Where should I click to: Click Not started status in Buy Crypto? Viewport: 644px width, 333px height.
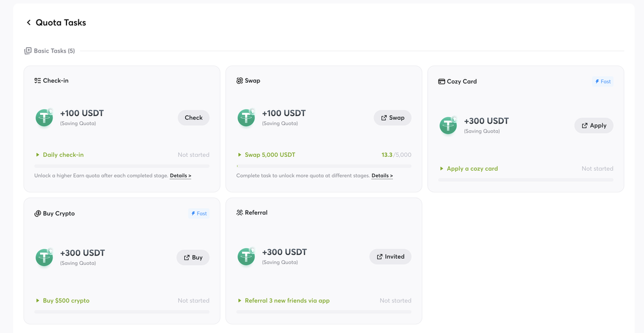(x=194, y=301)
